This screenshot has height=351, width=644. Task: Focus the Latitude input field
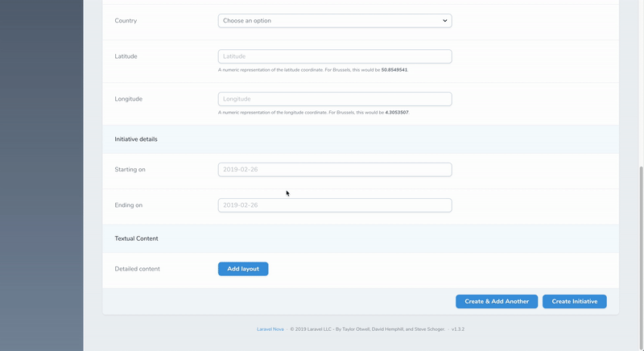point(334,56)
